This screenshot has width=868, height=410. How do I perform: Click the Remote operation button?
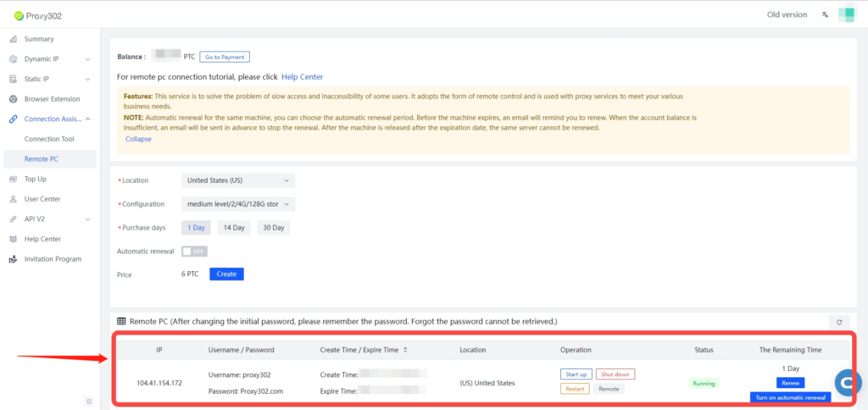609,389
